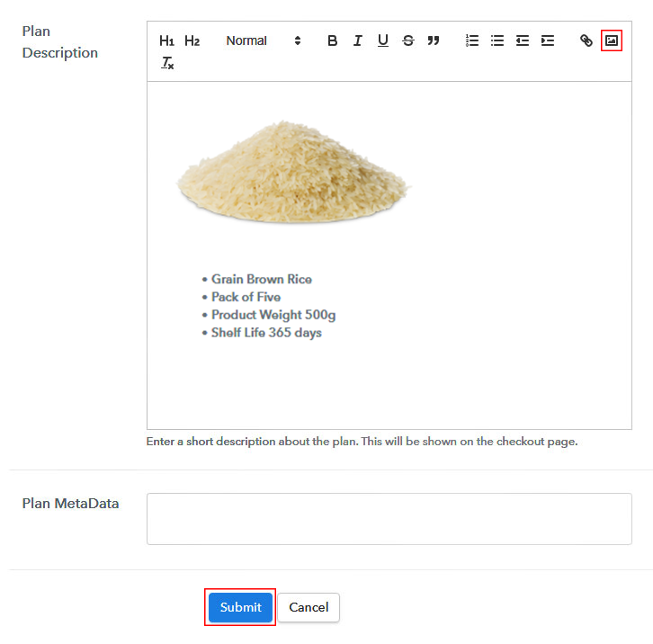This screenshot has height=644, width=653.
Task: Insert a blockquote
Action: click(434, 40)
